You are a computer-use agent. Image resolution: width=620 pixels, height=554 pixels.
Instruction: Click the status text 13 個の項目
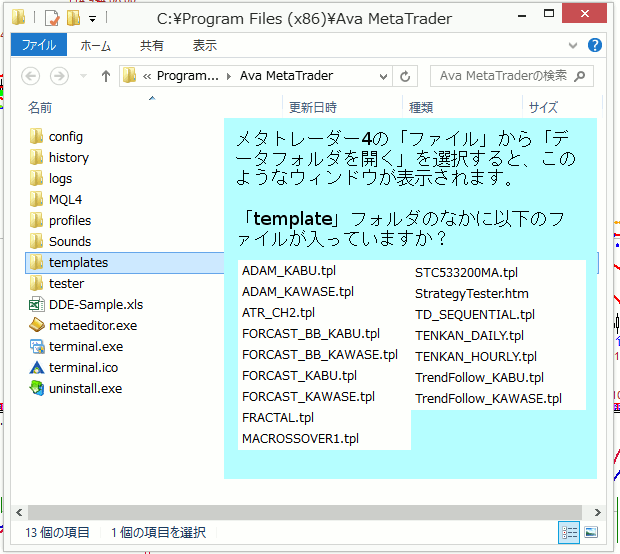point(58,533)
